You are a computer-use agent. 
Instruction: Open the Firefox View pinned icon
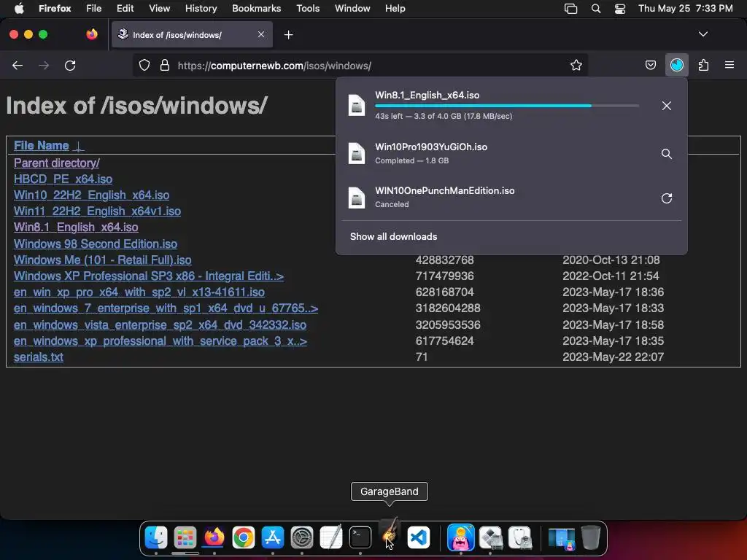[92, 34]
